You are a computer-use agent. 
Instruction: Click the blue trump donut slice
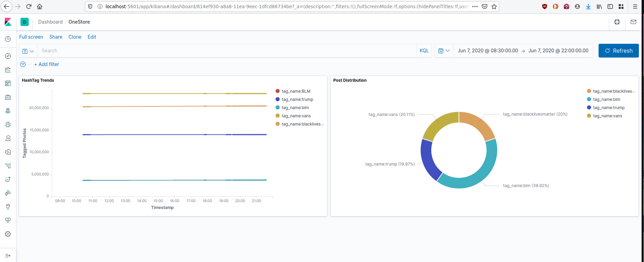(x=428, y=159)
